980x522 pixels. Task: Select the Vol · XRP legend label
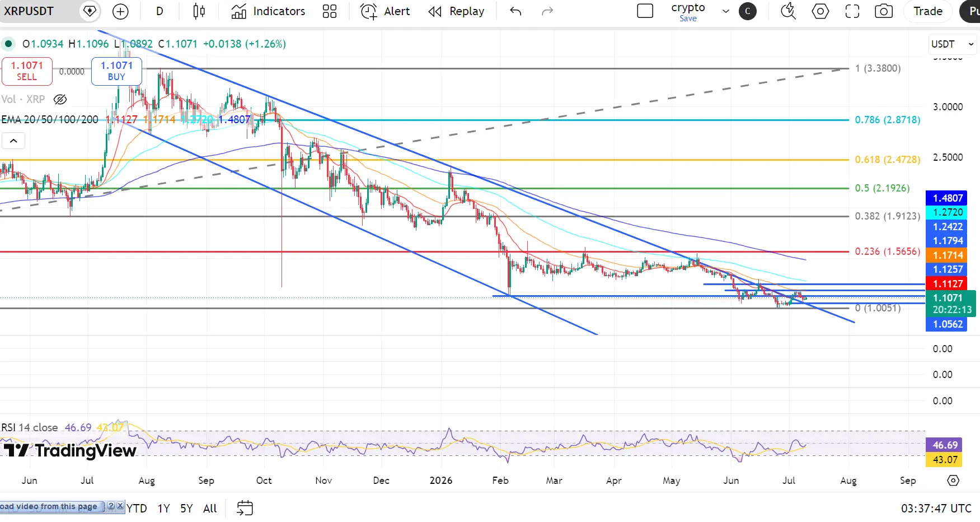(23, 100)
